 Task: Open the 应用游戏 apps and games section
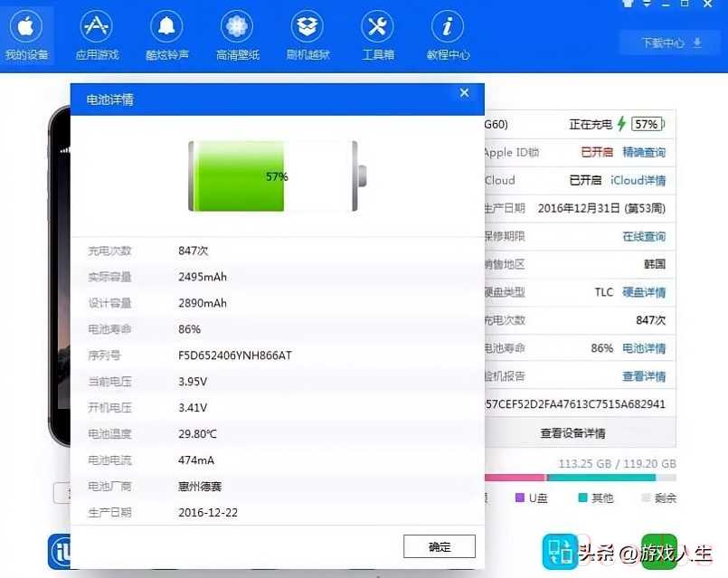click(x=97, y=36)
